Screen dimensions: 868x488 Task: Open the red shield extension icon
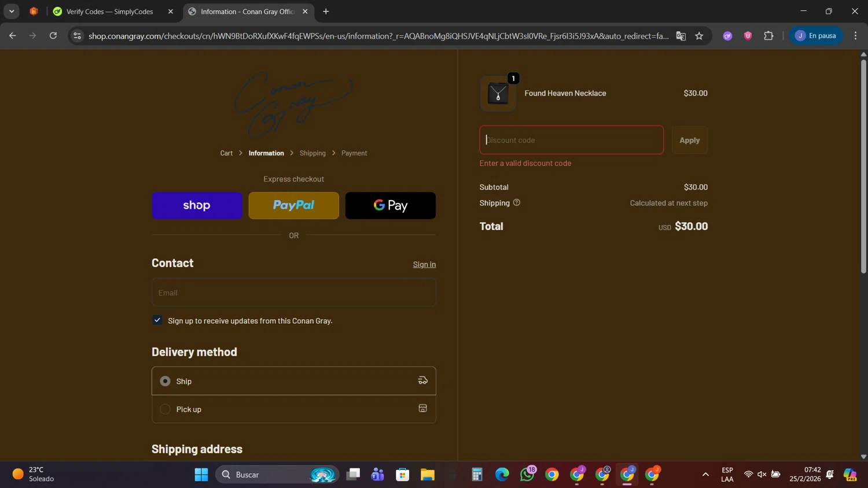[748, 36]
